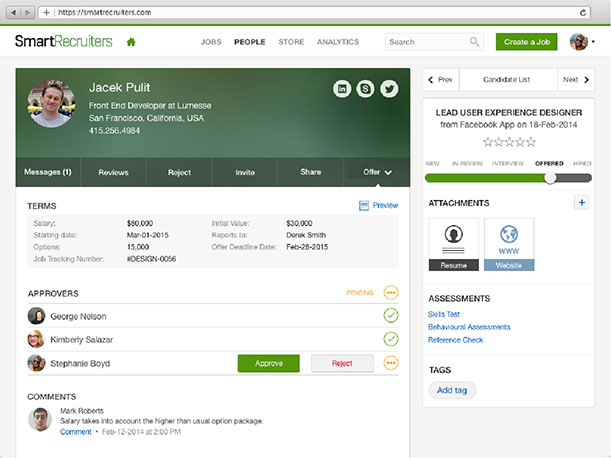
Task: Click the Preview document icon
Action: click(x=364, y=205)
